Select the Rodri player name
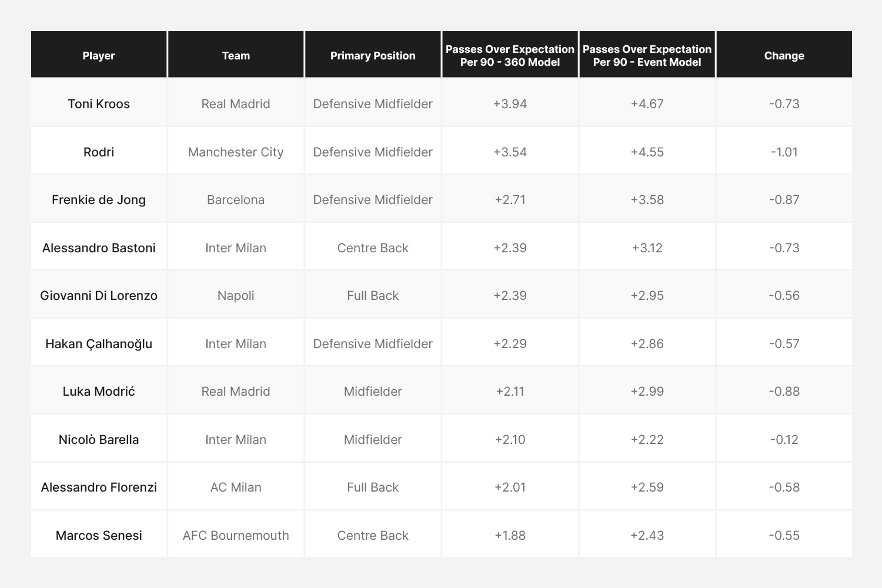 [x=99, y=152]
